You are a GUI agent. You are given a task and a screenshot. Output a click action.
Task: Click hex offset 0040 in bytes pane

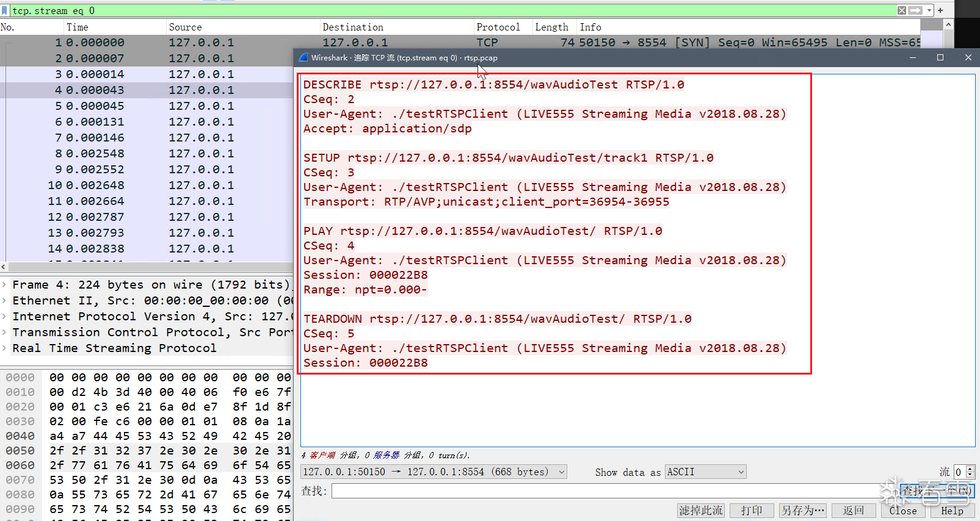pyautogui.click(x=20, y=436)
